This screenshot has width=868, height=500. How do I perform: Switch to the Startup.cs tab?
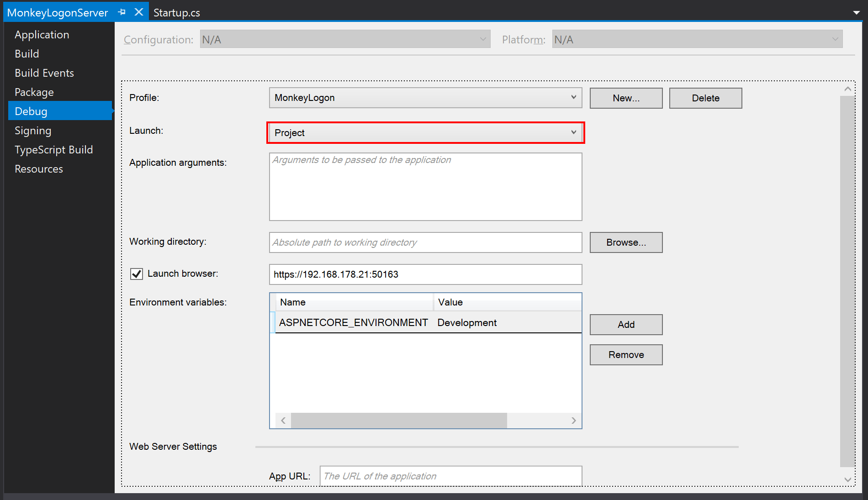[176, 13]
